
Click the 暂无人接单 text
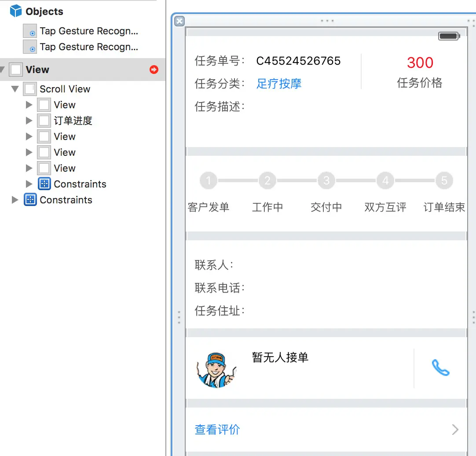280,357
